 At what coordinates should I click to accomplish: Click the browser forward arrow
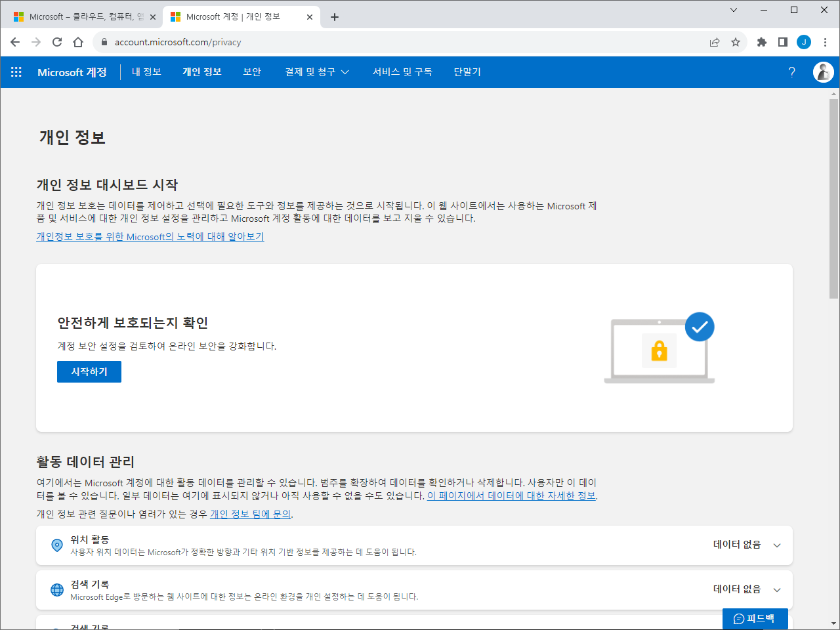(36, 42)
